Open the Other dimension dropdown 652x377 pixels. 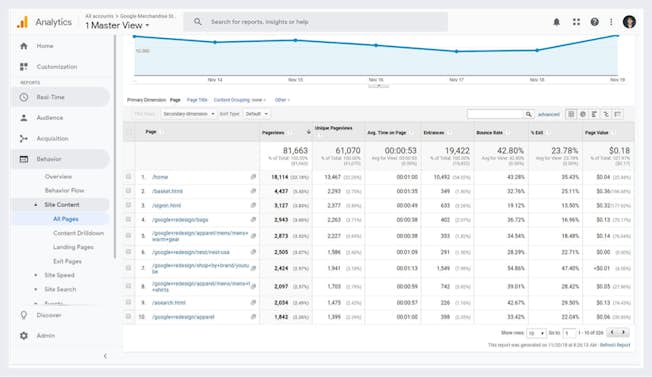pos(282,100)
